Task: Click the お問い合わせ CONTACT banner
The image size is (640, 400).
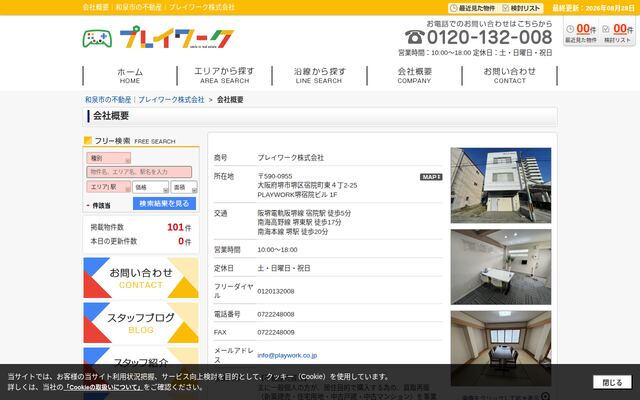Action: [x=141, y=278]
